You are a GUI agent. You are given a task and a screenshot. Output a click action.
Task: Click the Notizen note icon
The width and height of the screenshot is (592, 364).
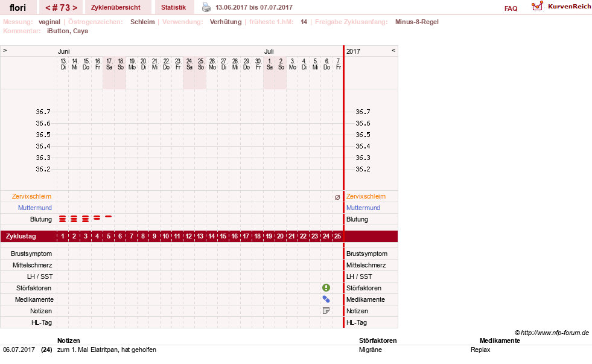(x=326, y=311)
